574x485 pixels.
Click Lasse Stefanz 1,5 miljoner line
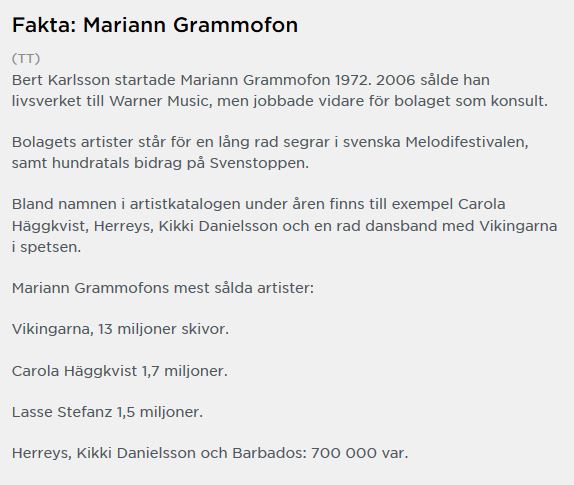[107, 412]
